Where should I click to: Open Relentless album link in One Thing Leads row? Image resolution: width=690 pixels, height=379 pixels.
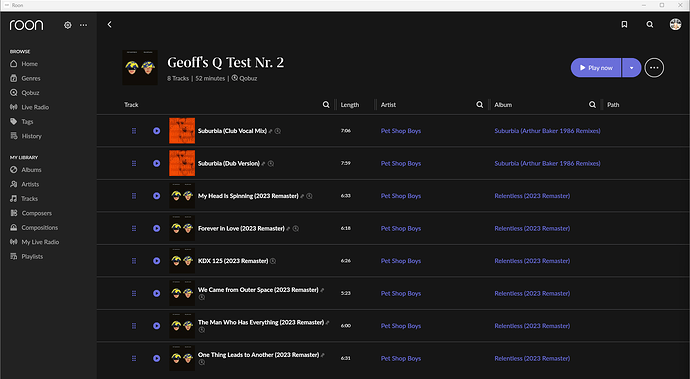coord(532,358)
